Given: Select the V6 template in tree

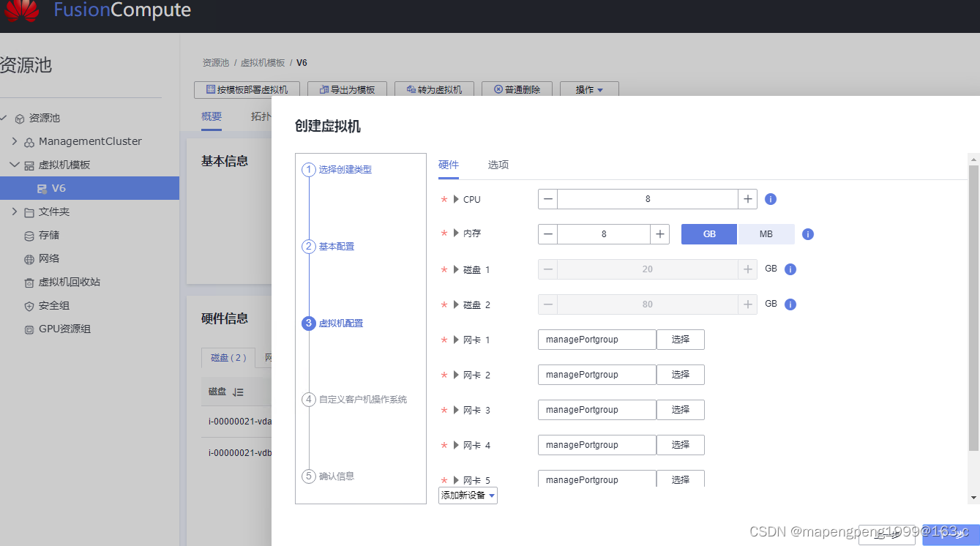Looking at the screenshot, I should click(89, 188).
